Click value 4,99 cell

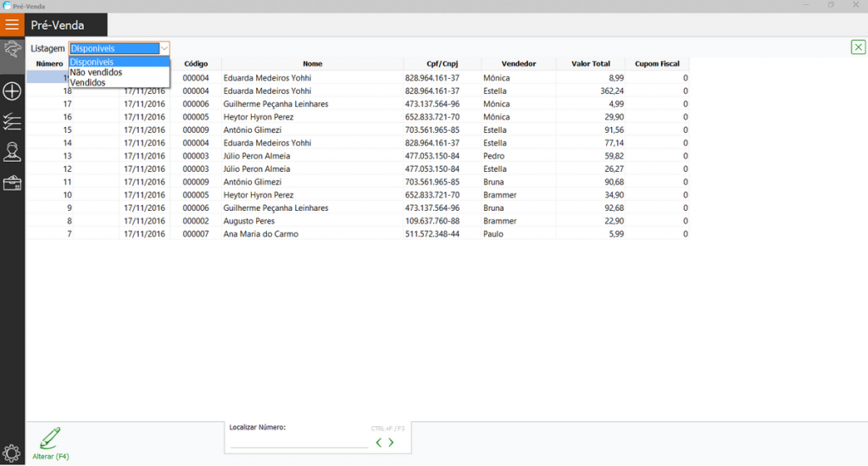[x=616, y=104]
